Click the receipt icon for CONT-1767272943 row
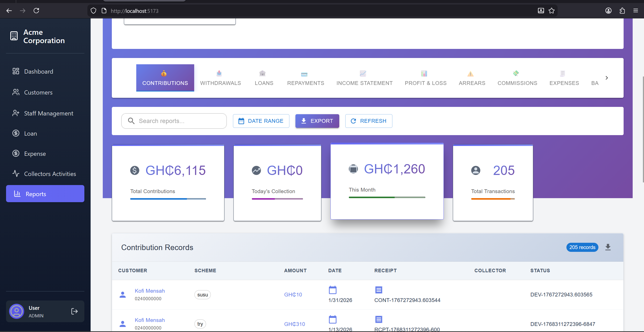Viewport: 644px width, 332px height. point(379,290)
